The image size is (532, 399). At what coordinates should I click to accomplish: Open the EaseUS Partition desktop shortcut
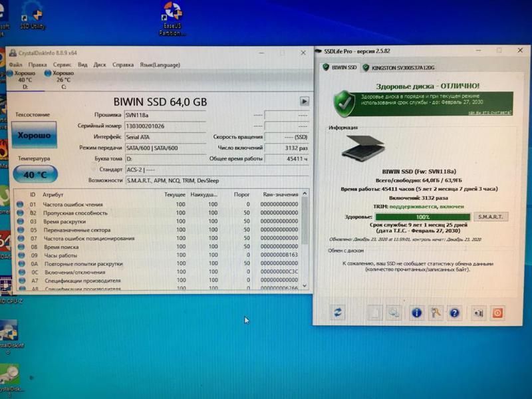point(172,18)
